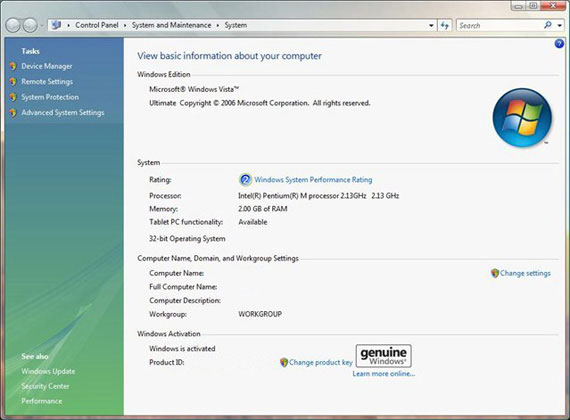Minimize the System window
Image resolution: width=570 pixels, height=420 pixels.
[x=518, y=5]
